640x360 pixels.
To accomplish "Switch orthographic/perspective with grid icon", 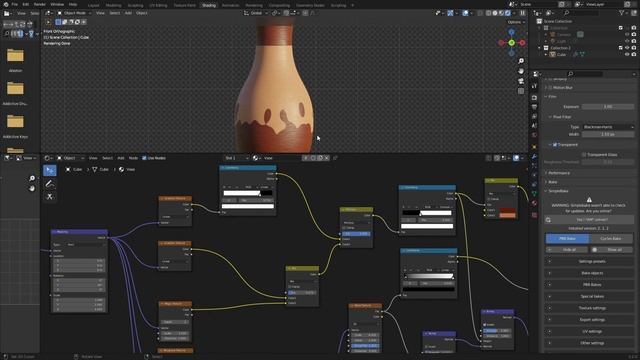I will pyautogui.click(x=521, y=91).
